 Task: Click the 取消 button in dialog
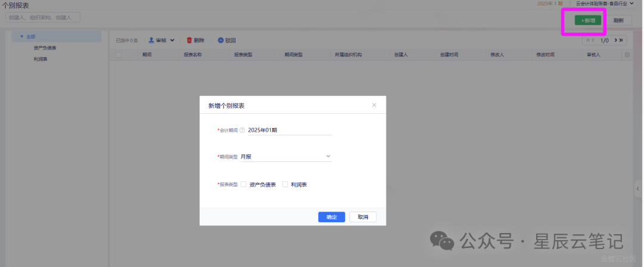point(363,217)
